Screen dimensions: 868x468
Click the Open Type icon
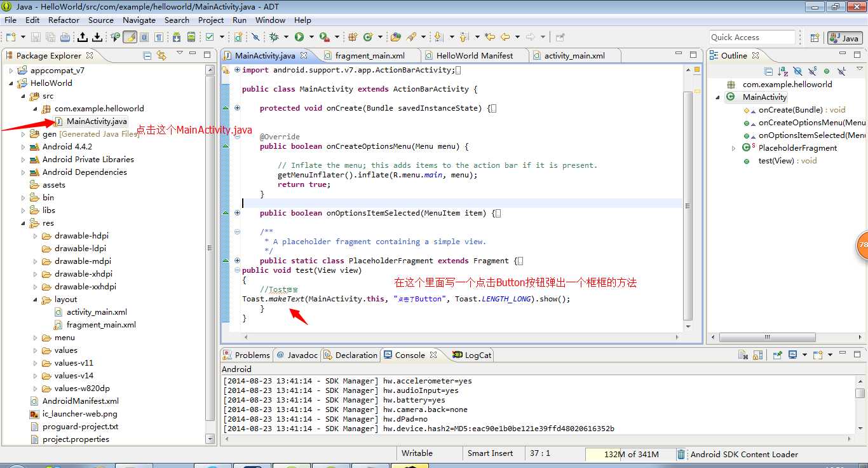tap(395, 37)
